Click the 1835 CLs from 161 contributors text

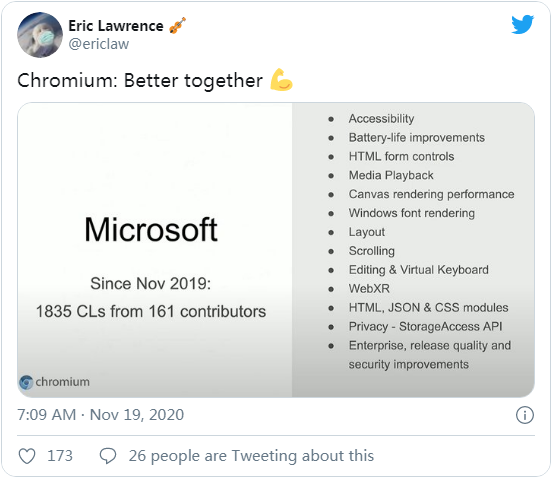[x=151, y=312]
